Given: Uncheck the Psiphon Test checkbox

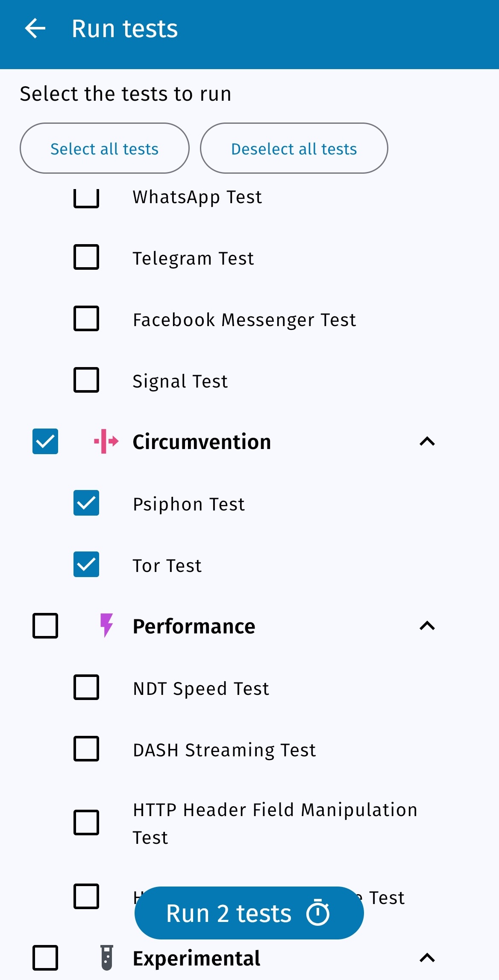Looking at the screenshot, I should (86, 503).
